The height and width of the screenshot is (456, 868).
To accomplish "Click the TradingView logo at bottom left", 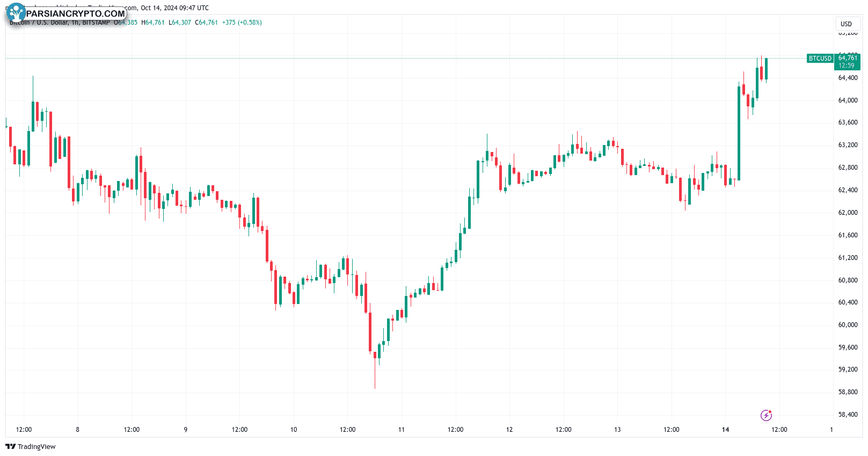I will click(x=30, y=446).
